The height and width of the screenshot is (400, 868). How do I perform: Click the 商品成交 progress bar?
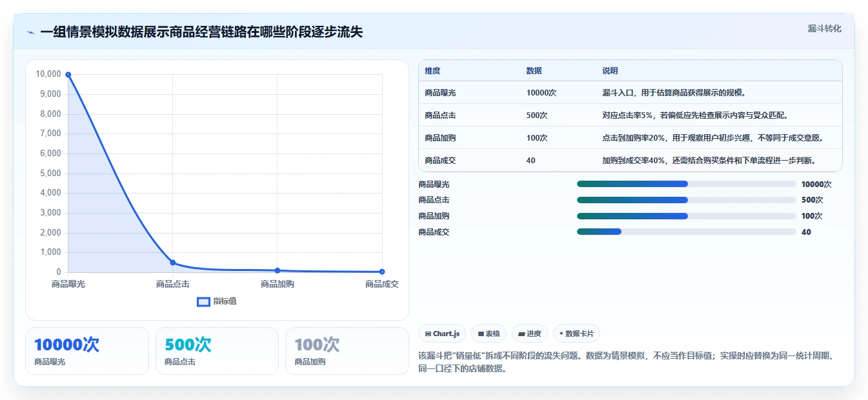point(687,232)
